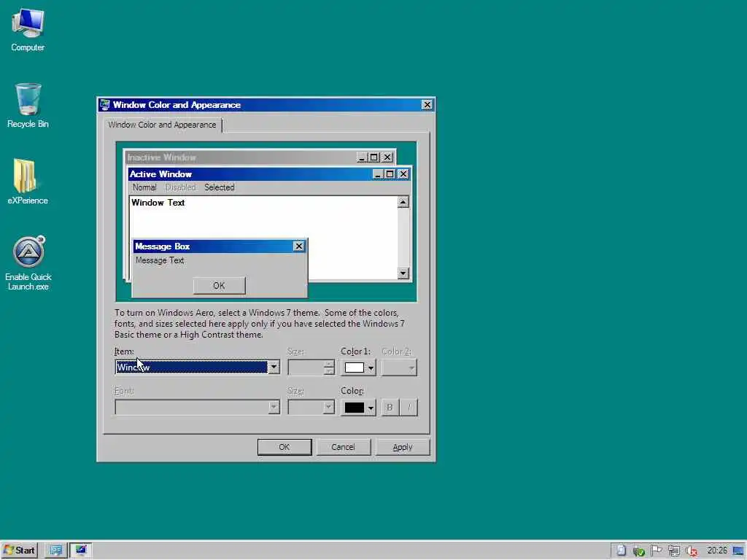Click the Item Size input field
Viewport: 747px width, 560px height.
306,367
